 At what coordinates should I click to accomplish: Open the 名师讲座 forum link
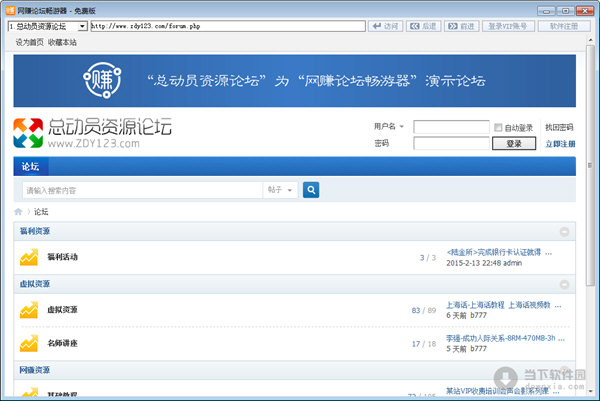62,343
